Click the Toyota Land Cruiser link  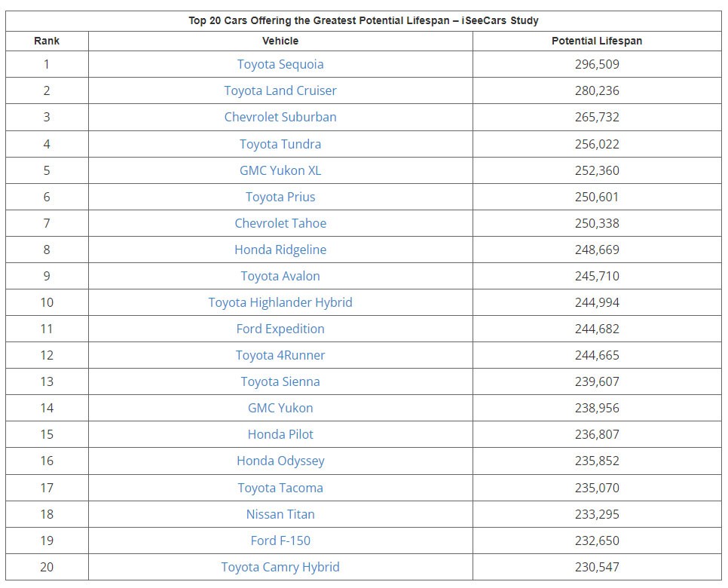coord(280,90)
